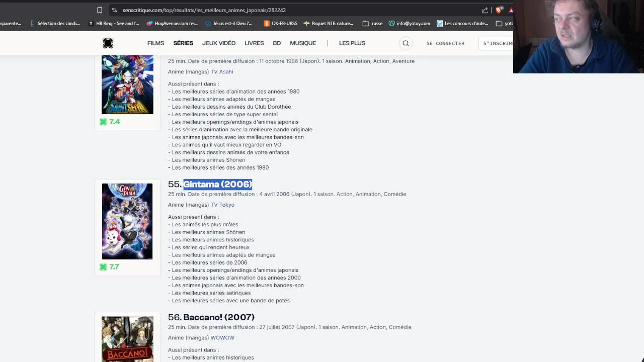Open the BD menu
This screenshot has width=644, height=362.
pos(277,43)
